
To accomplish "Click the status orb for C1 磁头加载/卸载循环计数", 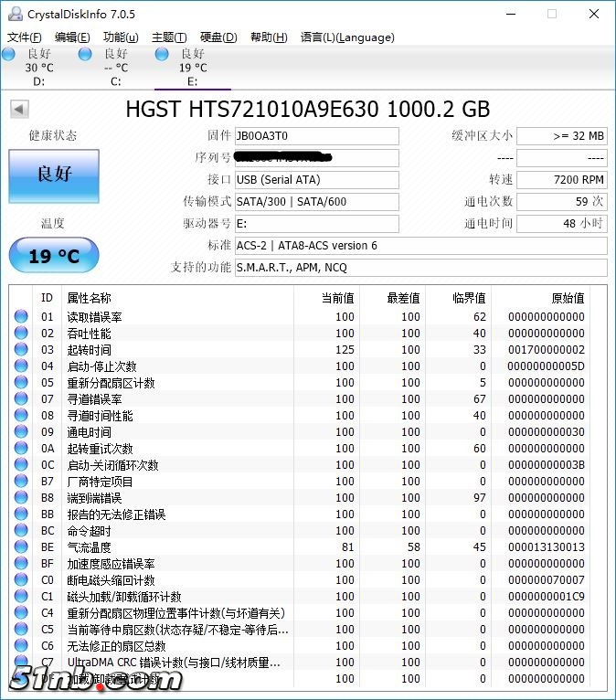I will pyautogui.click(x=21, y=596).
